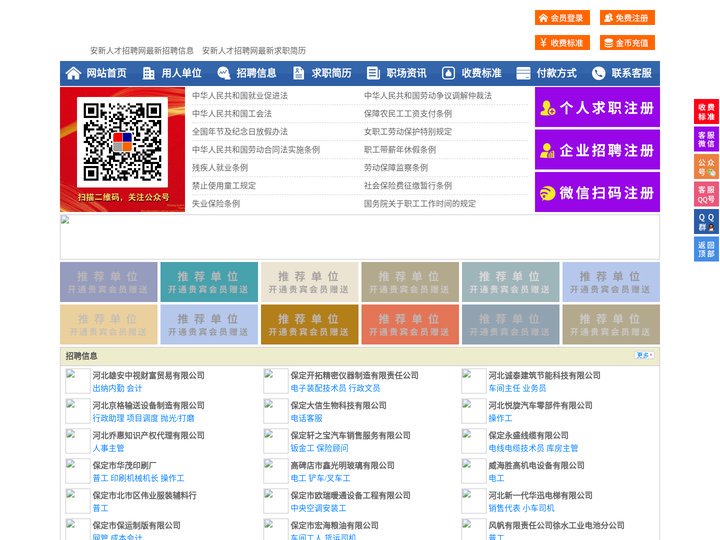Click the QR code image
The height and width of the screenshot is (540, 720).
122,142
